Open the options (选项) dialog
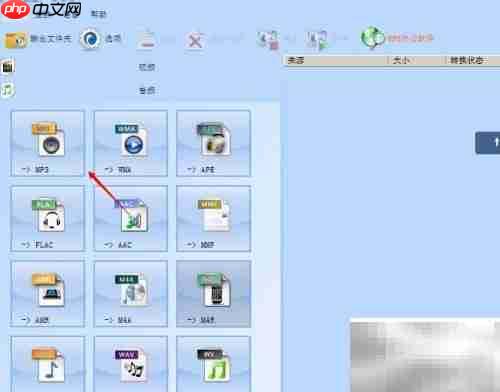The width and height of the screenshot is (500, 392). coord(101,39)
